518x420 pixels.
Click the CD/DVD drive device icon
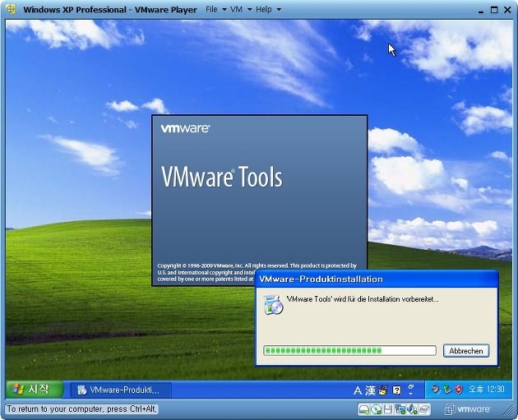point(376,409)
